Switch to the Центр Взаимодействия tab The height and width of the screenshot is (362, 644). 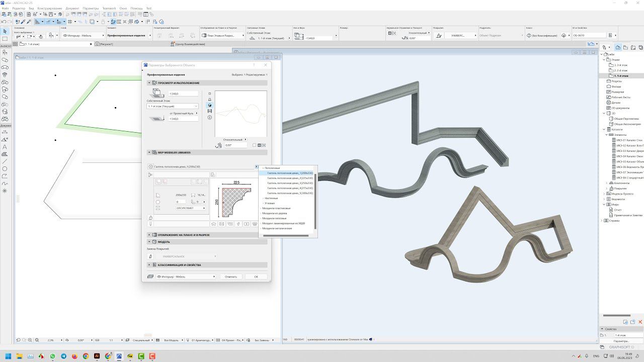(190, 44)
